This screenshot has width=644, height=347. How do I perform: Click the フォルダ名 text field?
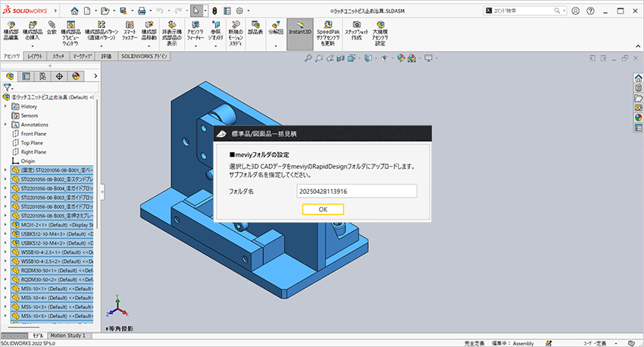(x=357, y=192)
